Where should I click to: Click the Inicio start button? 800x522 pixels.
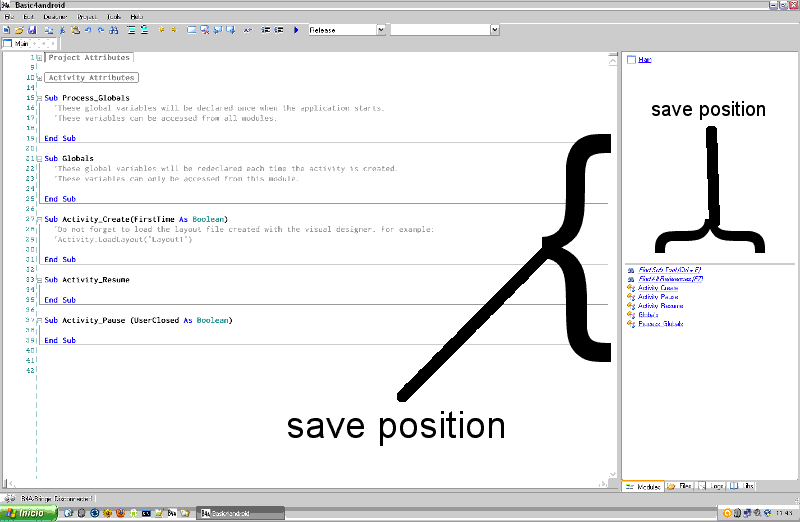(x=28, y=513)
